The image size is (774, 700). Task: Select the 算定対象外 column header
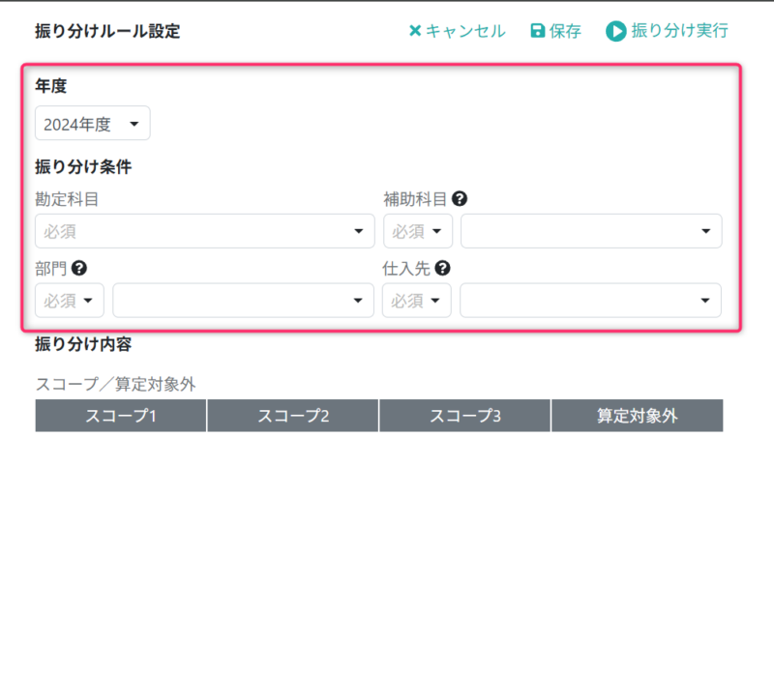[x=638, y=415]
